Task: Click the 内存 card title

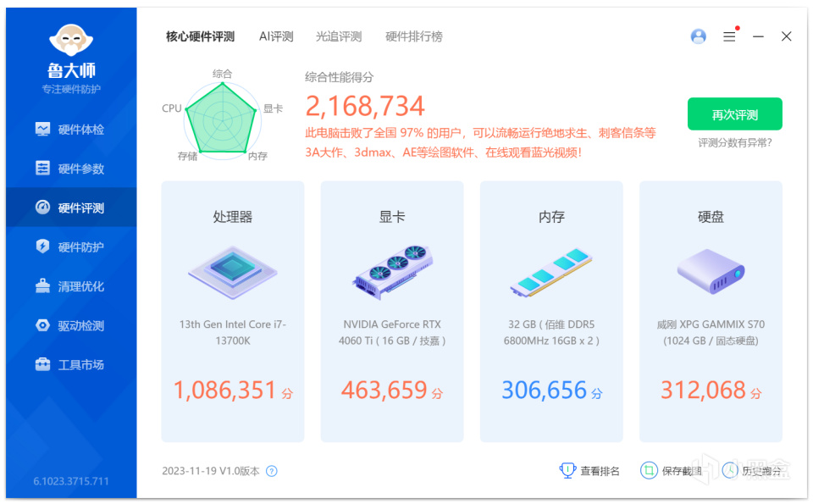Action: tap(551, 217)
